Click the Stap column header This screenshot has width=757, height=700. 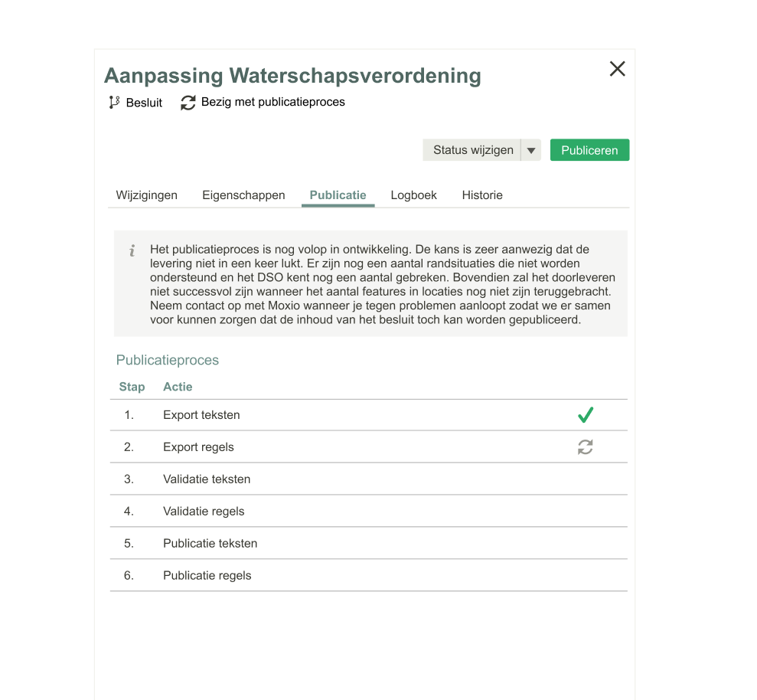(x=132, y=387)
